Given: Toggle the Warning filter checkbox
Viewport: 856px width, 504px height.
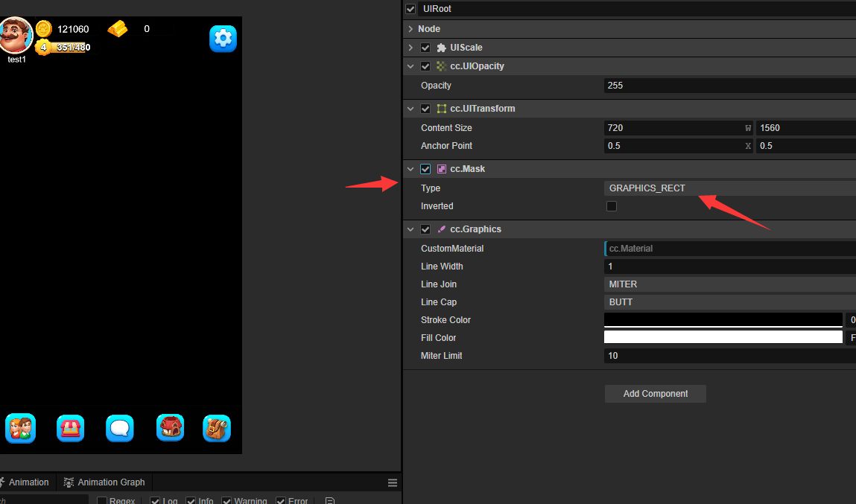Looking at the screenshot, I should pos(226,501).
